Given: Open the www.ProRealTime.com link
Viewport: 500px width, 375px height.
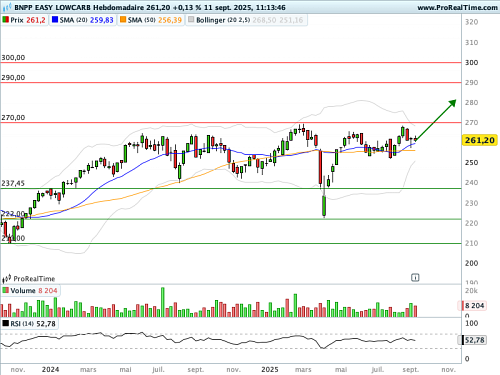Looking at the screenshot, I should pyautogui.click(x=457, y=7).
